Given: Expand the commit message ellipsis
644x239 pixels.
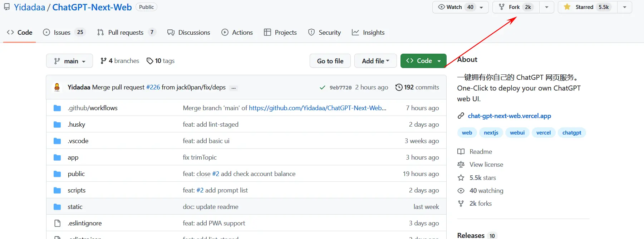Looking at the screenshot, I should 233,88.
